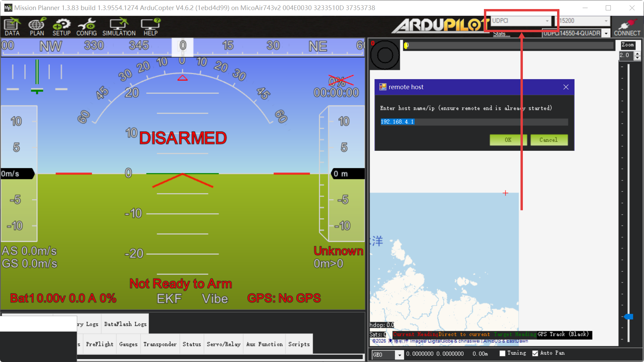Click the "Direct to current" legend label
The image size is (644, 362).
(x=464, y=334)
